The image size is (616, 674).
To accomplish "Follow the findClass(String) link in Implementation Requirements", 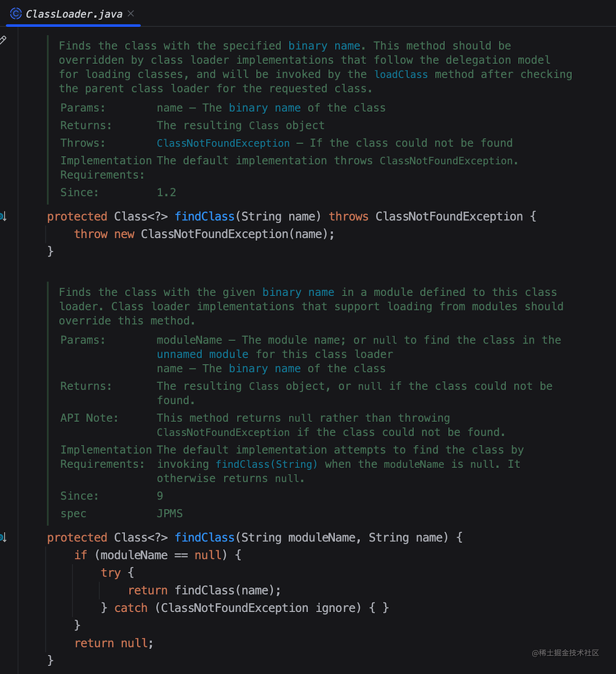I will (x=267, y=464).
